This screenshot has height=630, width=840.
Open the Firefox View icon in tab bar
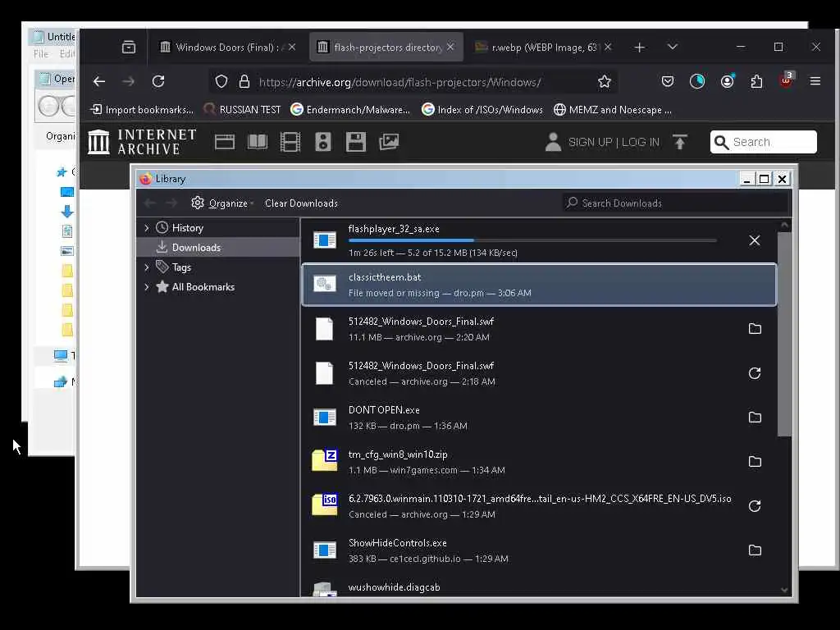(129, 47)
